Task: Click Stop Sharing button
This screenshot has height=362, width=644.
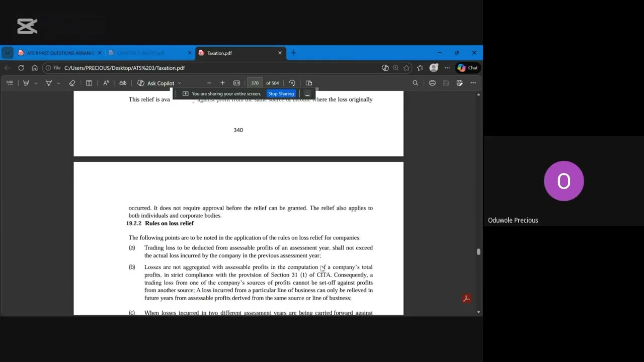Action: click(x=281, y=94)
